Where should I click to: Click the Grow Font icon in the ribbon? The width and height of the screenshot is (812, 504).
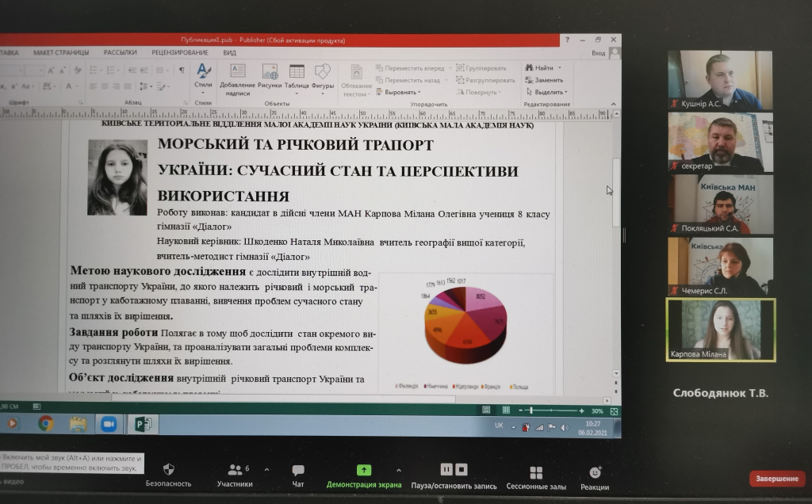coord(52,71)
